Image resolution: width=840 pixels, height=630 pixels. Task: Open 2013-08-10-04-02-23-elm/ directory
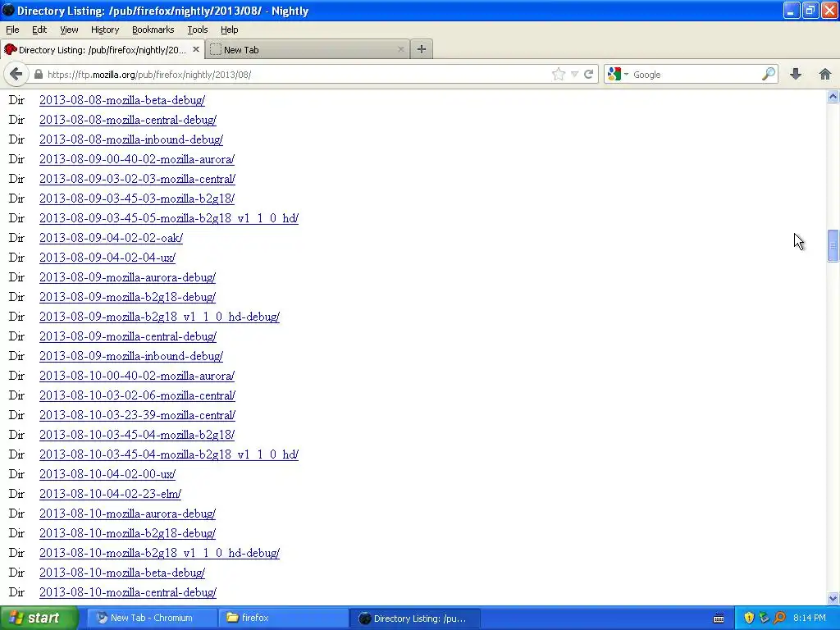tap(111, 494)
